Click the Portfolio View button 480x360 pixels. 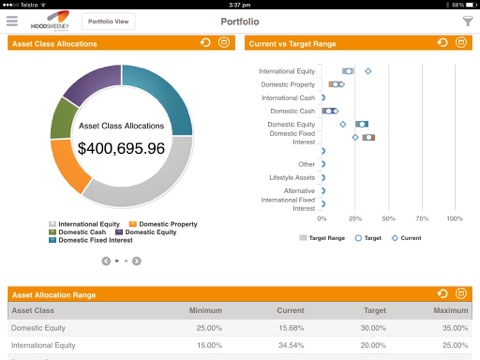coord(108,21)
